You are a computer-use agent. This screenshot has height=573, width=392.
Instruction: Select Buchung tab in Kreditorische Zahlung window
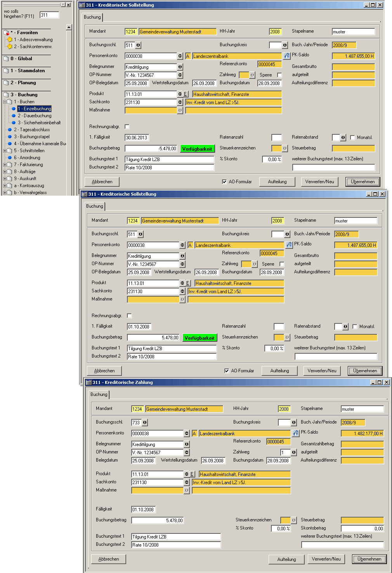point(99,394)
